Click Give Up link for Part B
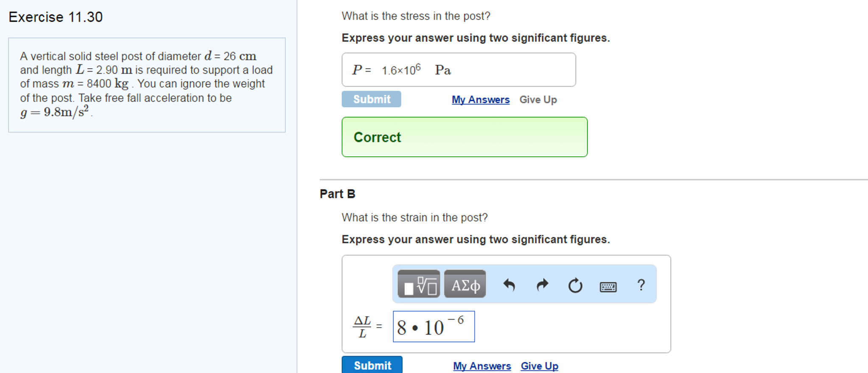The width and height of the screenshot is (868, 373). click(539, 366)
